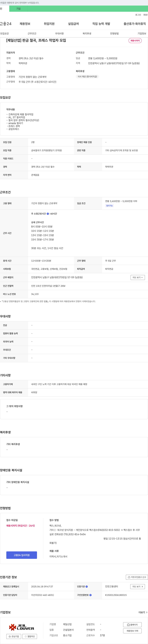The image size is (148, 644).
Task: Click the 채용시까지 deadline badge
Action: point(135,40)
